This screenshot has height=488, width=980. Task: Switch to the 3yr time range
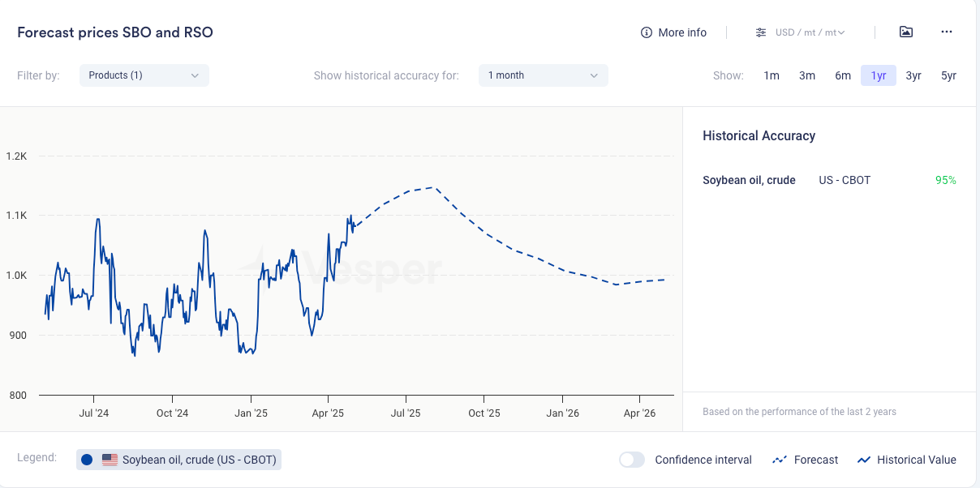[x=913, y=75]
